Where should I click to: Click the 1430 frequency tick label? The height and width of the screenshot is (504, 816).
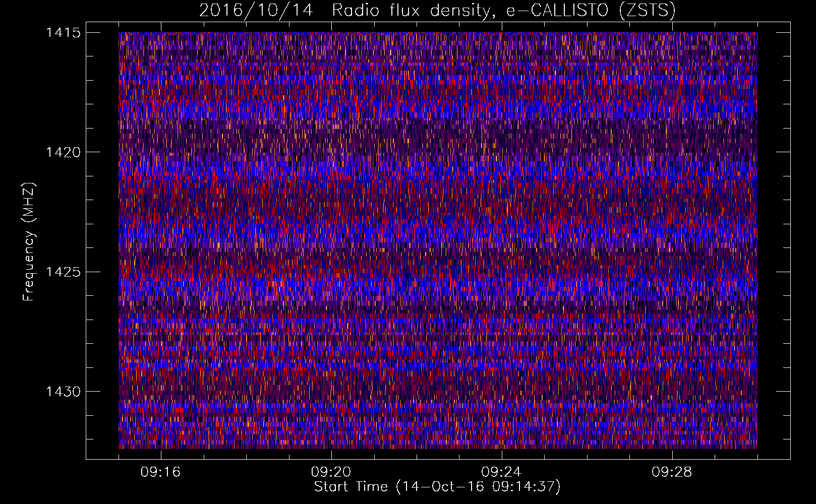point(63,392)
